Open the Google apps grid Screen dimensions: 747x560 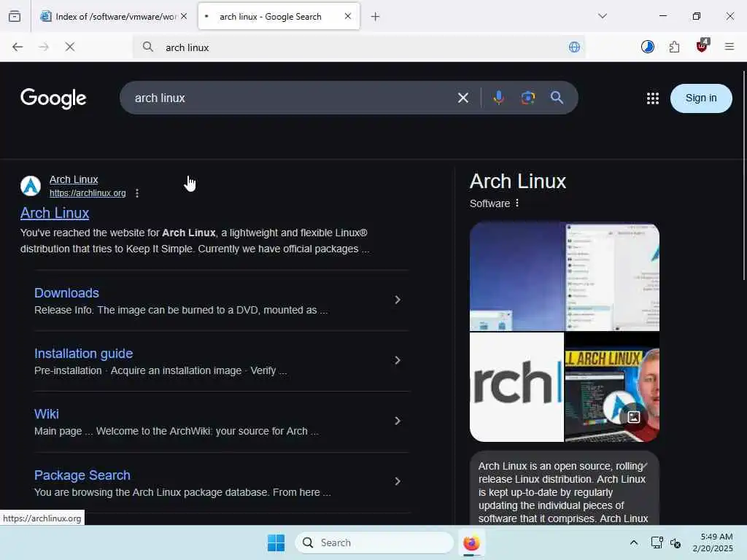[x=653, y=98]
